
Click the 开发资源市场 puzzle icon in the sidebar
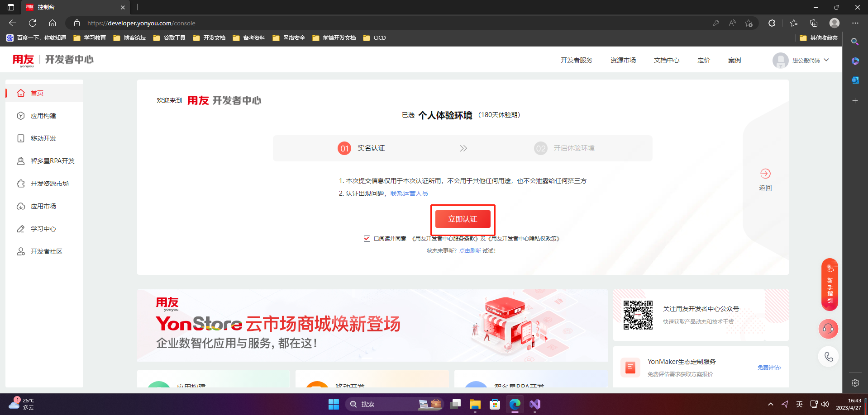21,184
